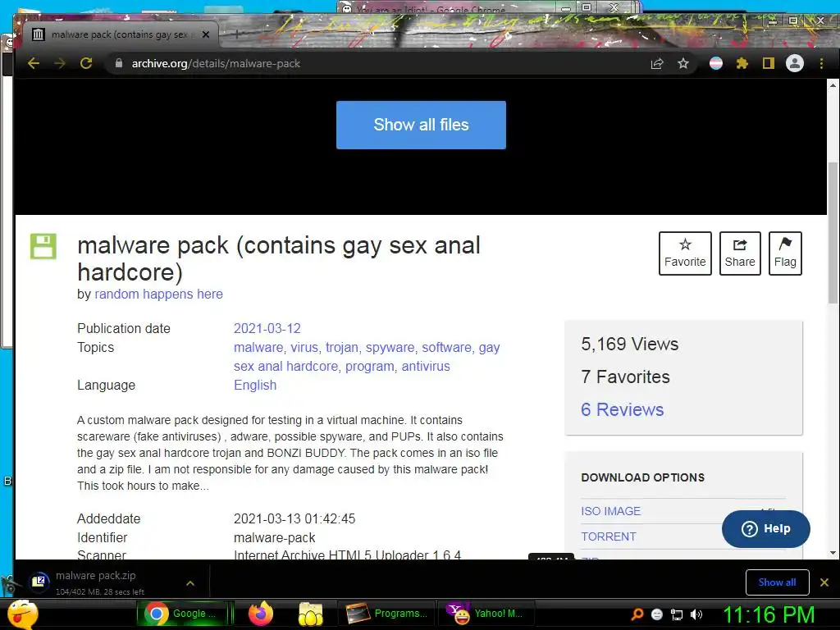Screen dimensions: 840x630
Task: Click the Addeddate value 2021-03-13 01:42:45
Action: (294, 519)
